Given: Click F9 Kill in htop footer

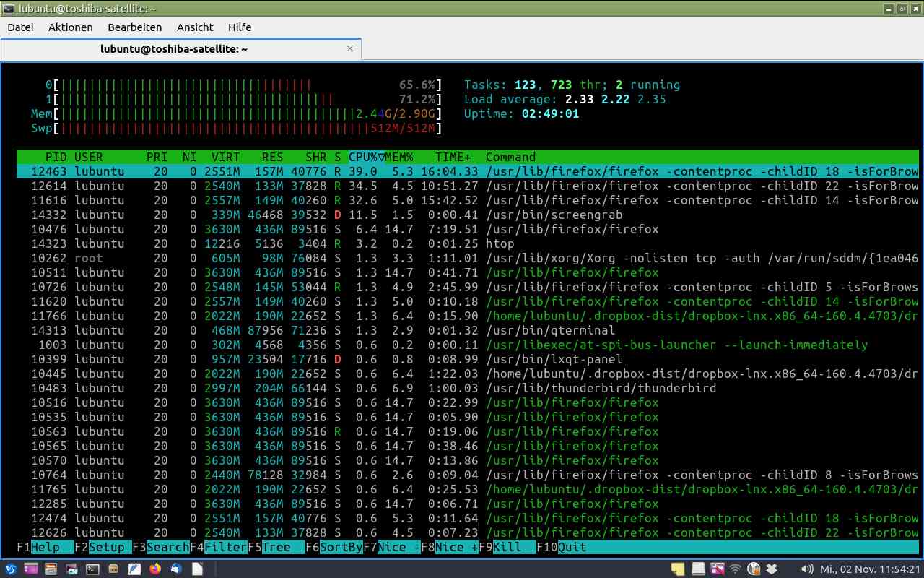Looking at the screenshot, I should 507,547.
